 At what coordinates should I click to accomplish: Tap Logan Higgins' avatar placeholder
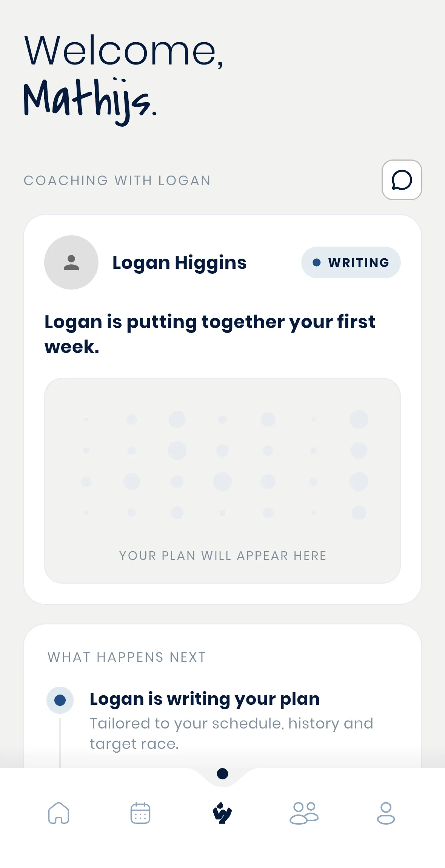tap(71, 262)
